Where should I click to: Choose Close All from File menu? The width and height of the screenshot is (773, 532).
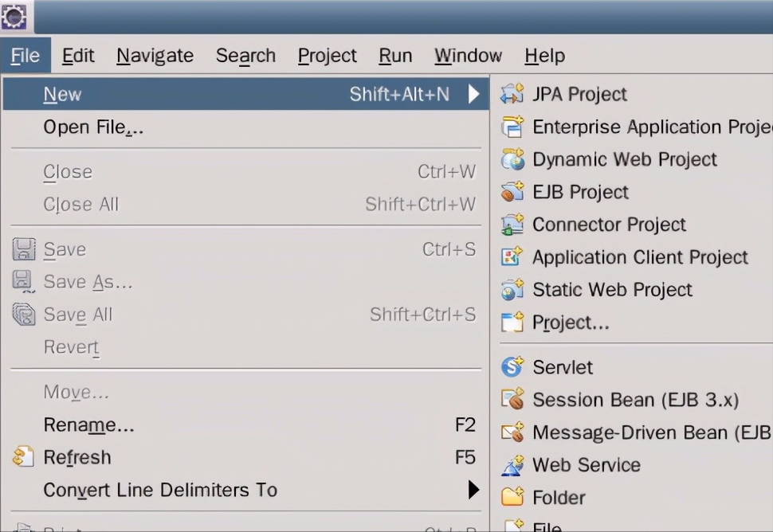tap(245, 204)
